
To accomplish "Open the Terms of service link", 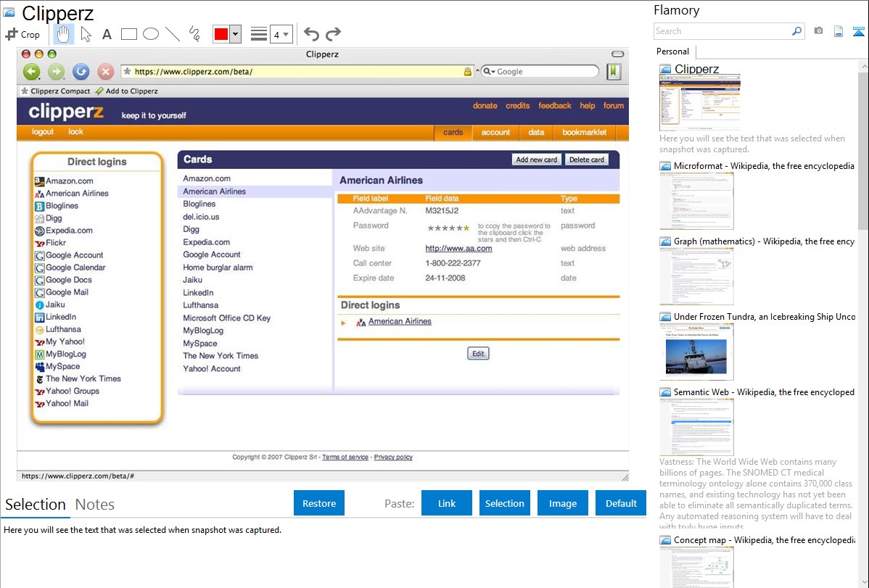I will 345,457.
